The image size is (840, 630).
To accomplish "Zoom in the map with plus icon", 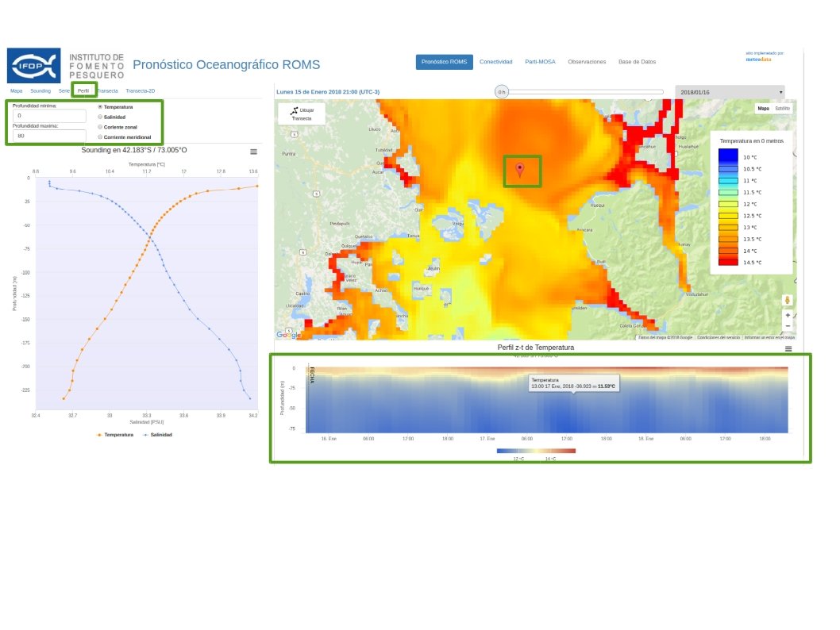I will pos(788,315).
